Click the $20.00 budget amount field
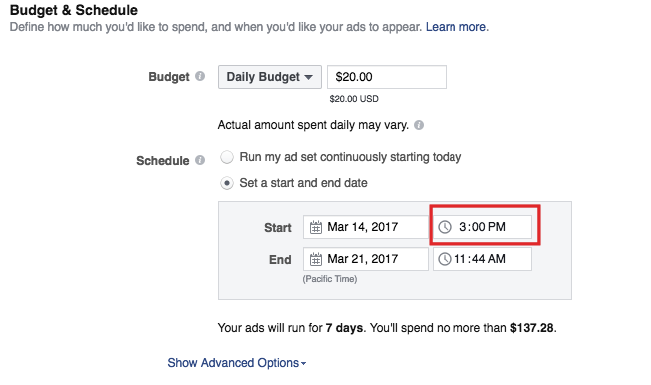The width and height of the screenshot is (651, 385). [387, 77]
